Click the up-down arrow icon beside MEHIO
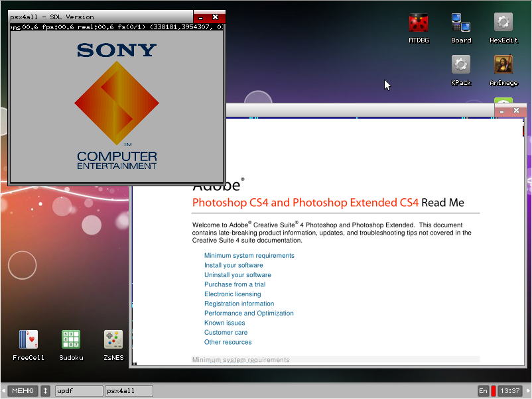Viewport: 532px width, 399px height. (x=45, y=391)
